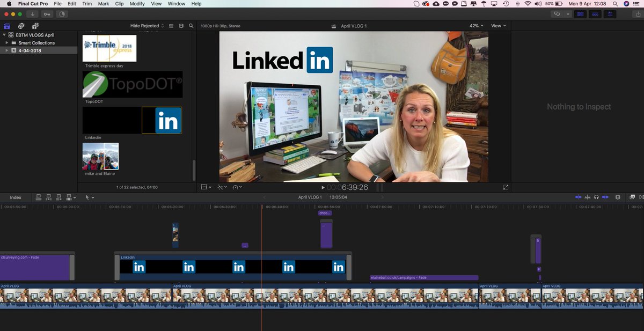
Task: Play the viewer video
Action: (323, 188)
